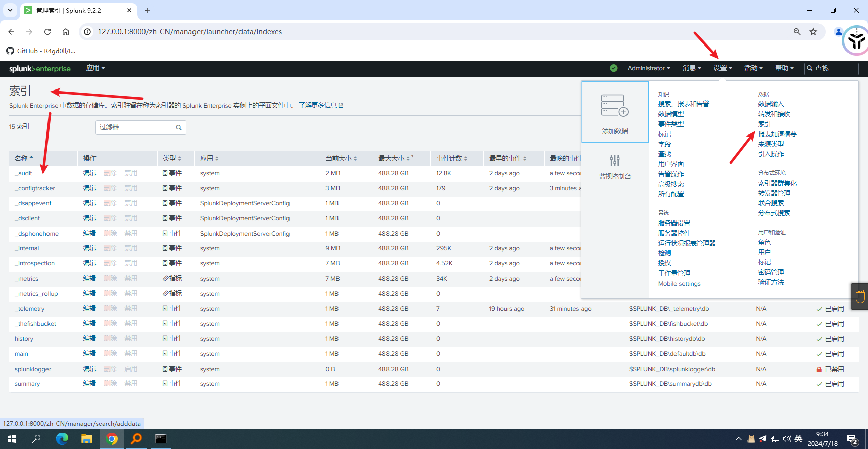
Task: Open the 设置 (Settings) dropdown
Action: [x=722, y=68]
